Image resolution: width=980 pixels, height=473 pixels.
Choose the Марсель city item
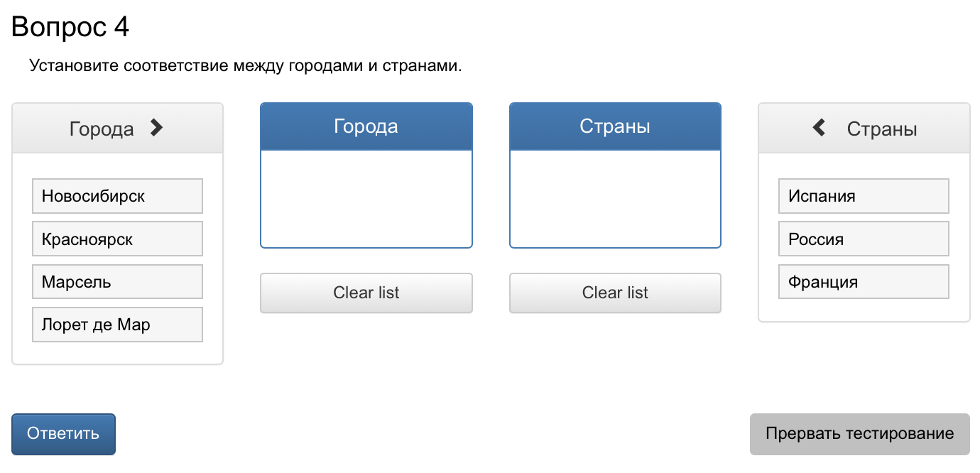pos(117,282)
